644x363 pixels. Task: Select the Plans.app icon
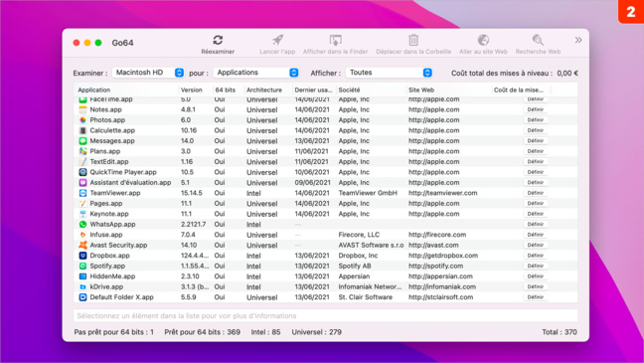click(82, 151)
